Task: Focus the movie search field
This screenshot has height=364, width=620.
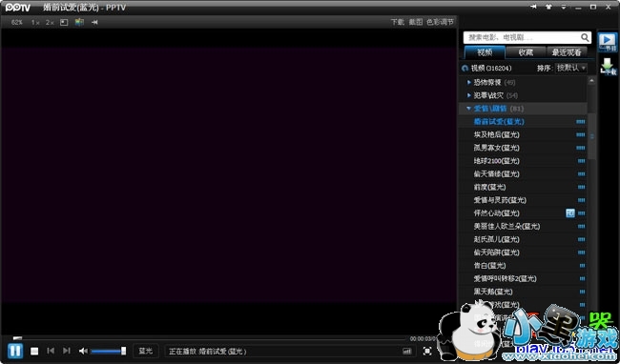Action: point(523,37)
